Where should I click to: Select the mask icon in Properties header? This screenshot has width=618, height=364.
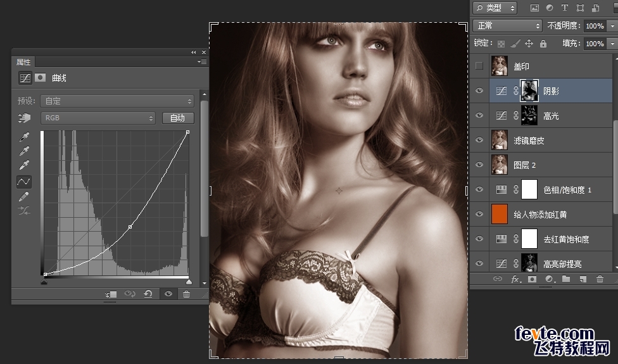tap(40, 78)
